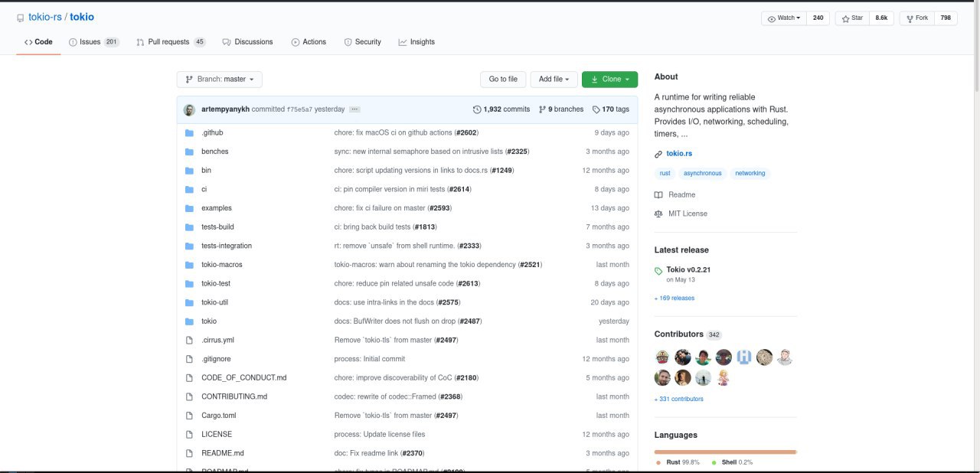Image resolution: width=980 pixels, height=473 pixels.
Task: Open the tokio-macros folder name
Action: coord(222,265)
